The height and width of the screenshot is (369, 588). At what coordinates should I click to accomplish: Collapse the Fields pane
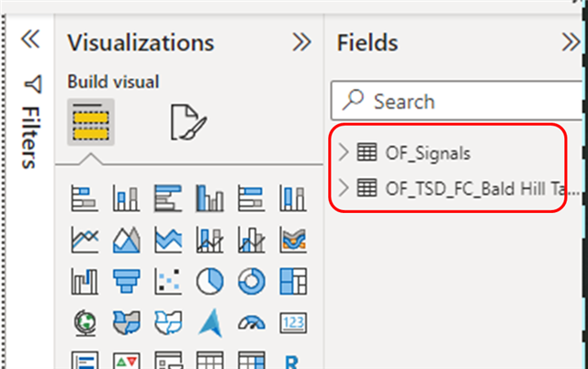[x=571, y=42]
